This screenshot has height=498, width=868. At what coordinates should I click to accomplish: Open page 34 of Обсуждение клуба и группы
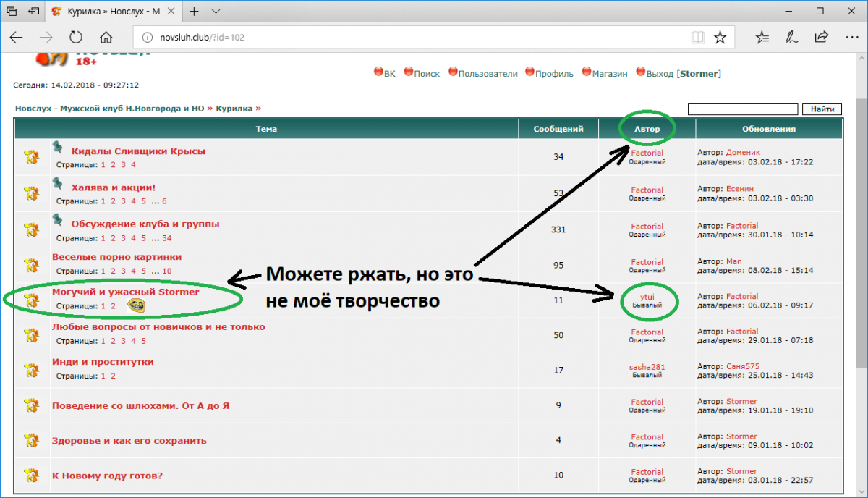(167, 238)
